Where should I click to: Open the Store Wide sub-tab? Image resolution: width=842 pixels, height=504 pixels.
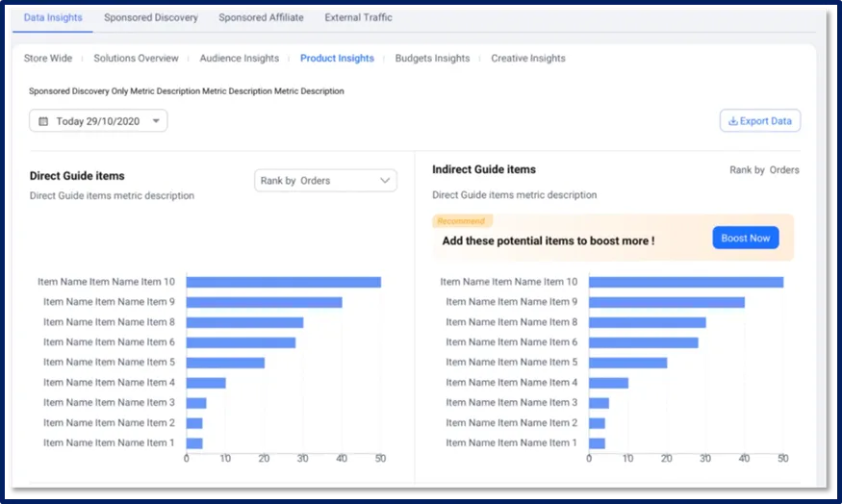click(x=48, y=59)
